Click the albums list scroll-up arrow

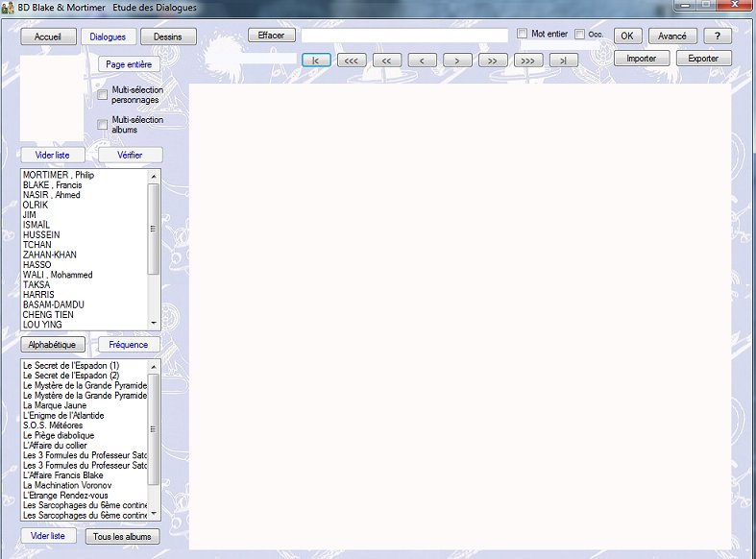154,367
